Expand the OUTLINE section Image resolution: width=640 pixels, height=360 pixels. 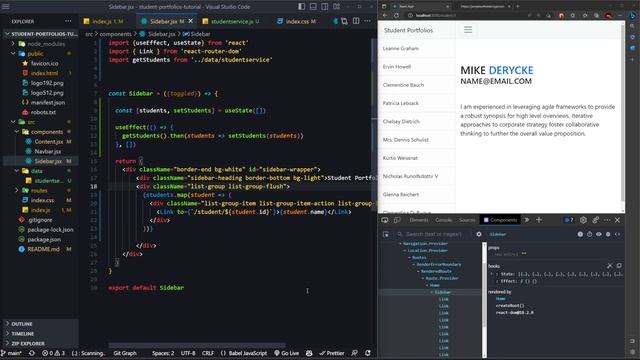[40, 324]
